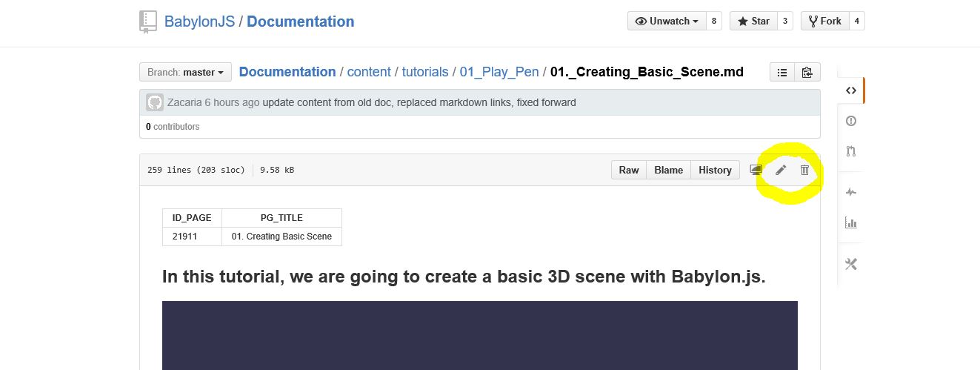The image size is (980, 370).
Task: Open the Unwatch dropdown
Action: click(x=667, y=21)
